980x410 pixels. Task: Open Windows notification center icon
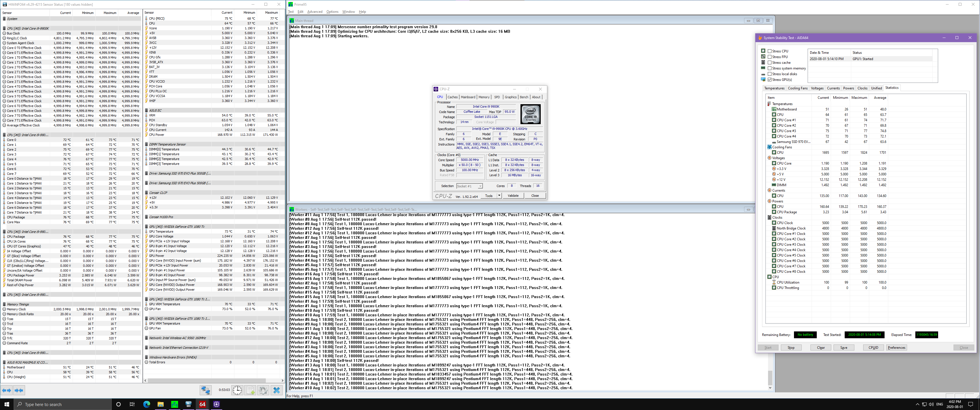point(971,404)
